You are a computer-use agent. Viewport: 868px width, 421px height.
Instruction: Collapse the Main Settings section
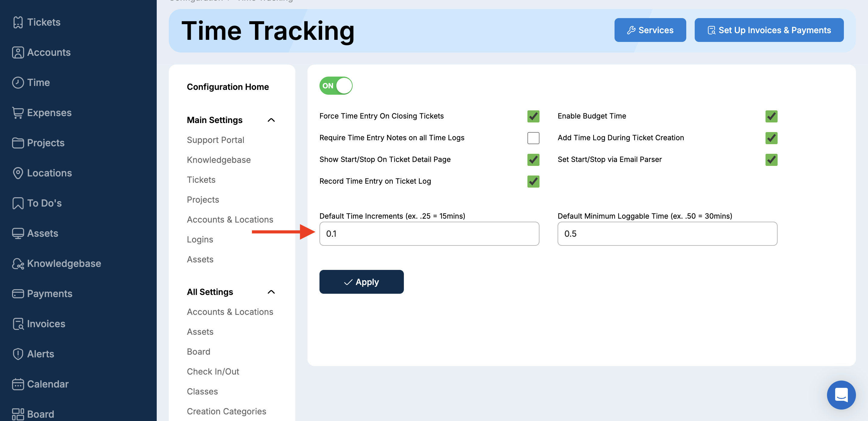coord(271,120)
